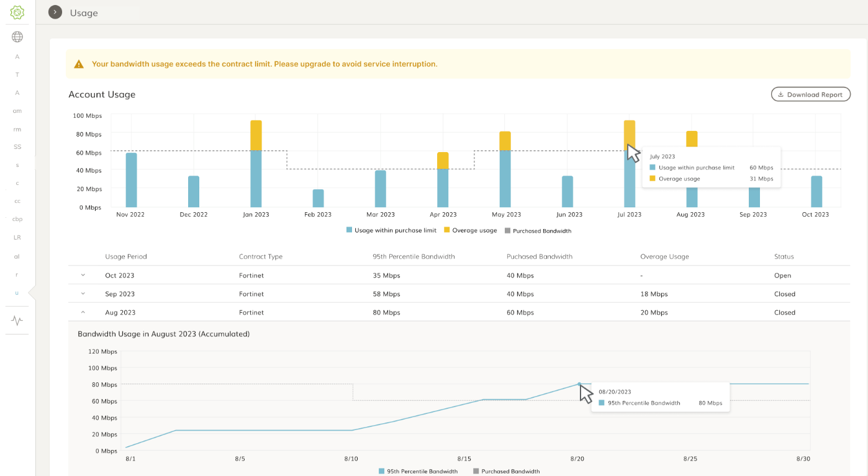Viewport: 868px width, 476px height.
Task: Click the Download Report button
Action: [810, 94]
